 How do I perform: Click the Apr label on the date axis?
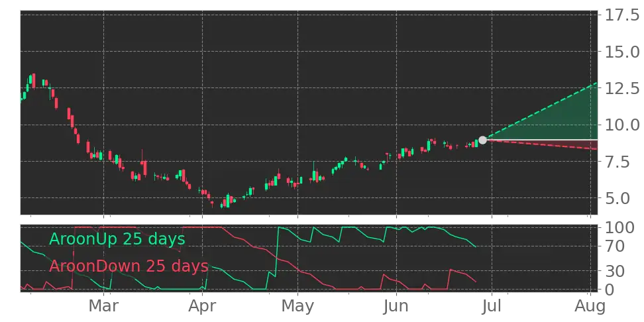click(x=202, y=306)
